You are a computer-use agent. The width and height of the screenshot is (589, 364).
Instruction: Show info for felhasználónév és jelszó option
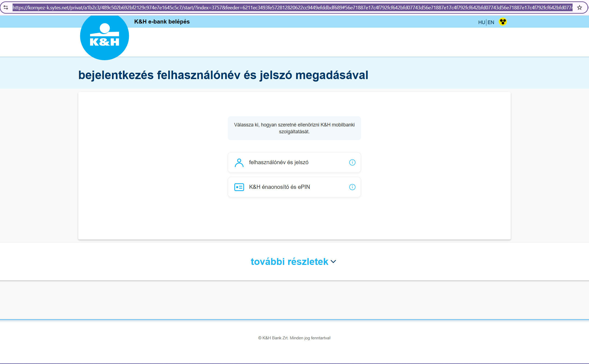352,163
